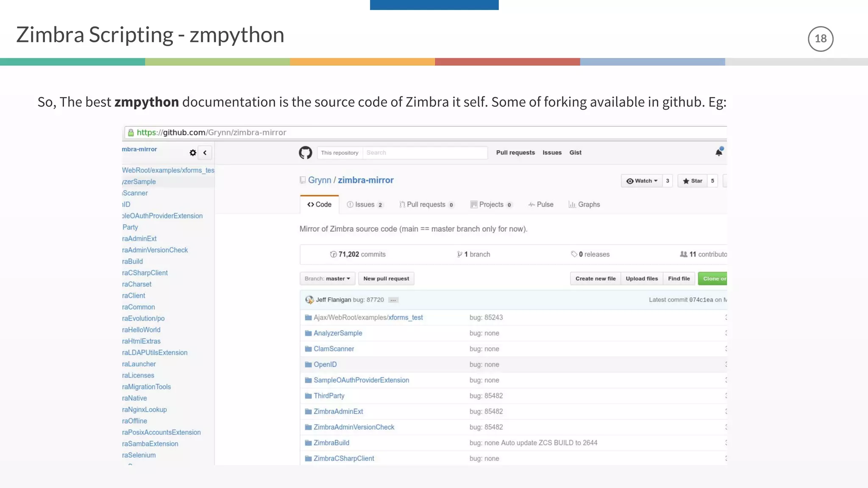Select raNginxLookup in the sidebar tree

[145, 410]
